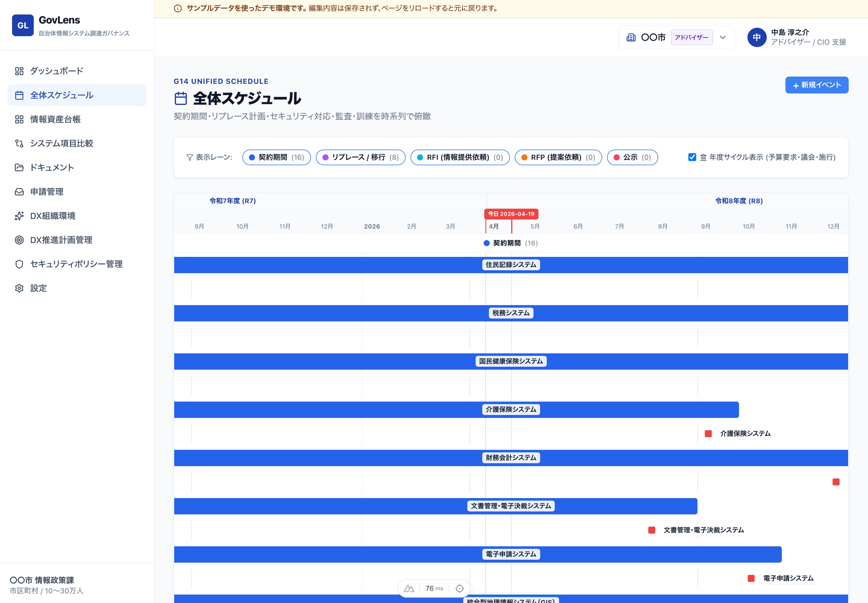This screenshot has width=868, height=603.
Task: Click the セキュリティポリシー管理 shield icon
Action: 19,264
